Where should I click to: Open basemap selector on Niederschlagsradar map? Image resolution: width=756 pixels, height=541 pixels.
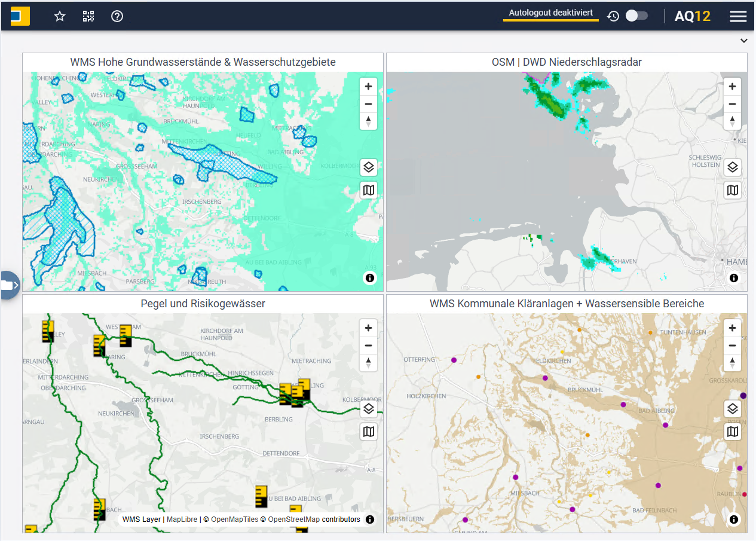(x=733, y=191)
